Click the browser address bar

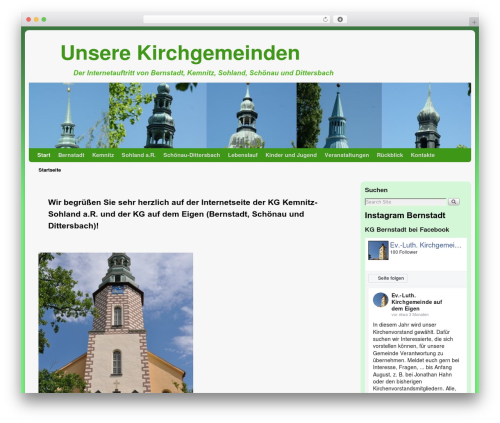(x=237, y=19)
